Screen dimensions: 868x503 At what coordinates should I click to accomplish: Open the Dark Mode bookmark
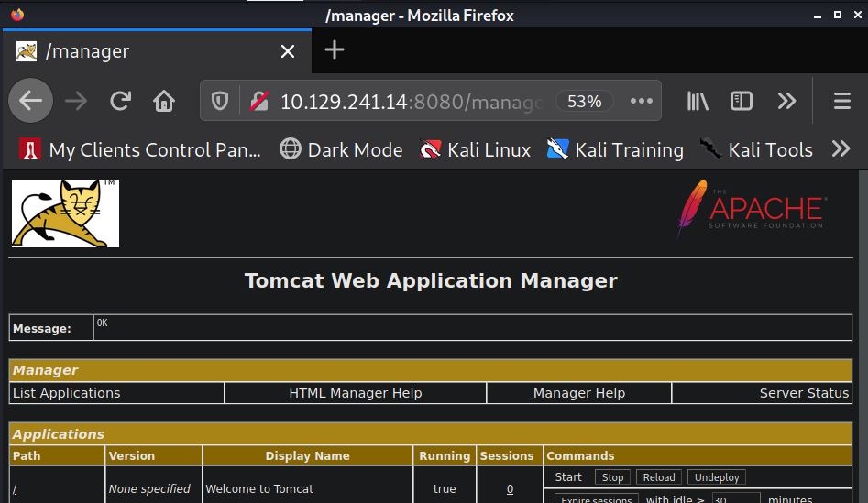(341, 150)
